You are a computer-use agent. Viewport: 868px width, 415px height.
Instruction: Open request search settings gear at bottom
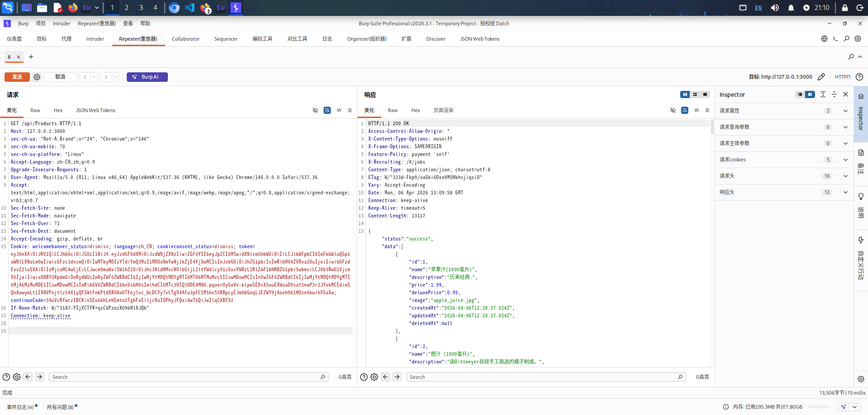click(17, 377)
